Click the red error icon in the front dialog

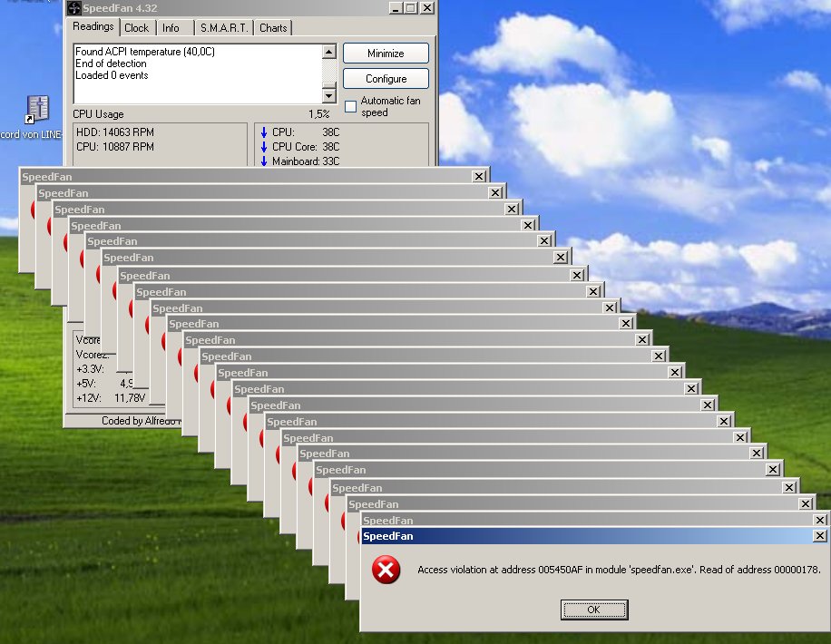[386, 570]
